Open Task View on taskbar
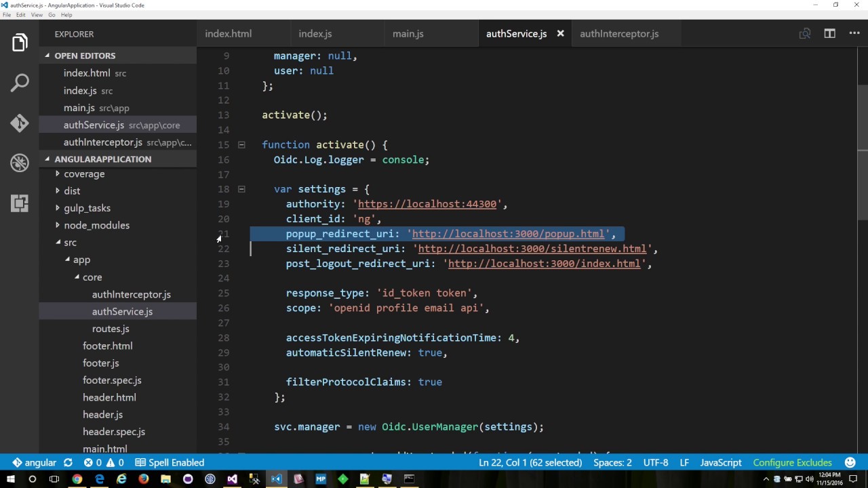The height and width of the screenshot is (488, 868). [54, 479]
